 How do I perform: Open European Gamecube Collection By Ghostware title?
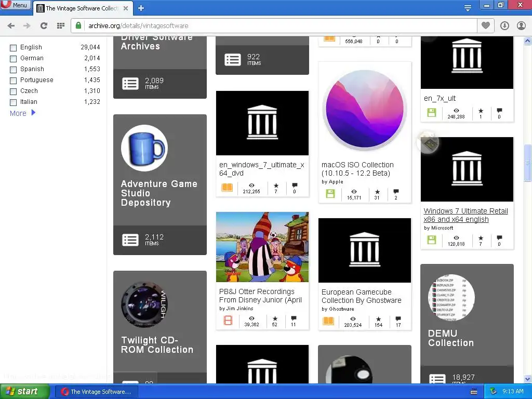click(x=362, y=296)
